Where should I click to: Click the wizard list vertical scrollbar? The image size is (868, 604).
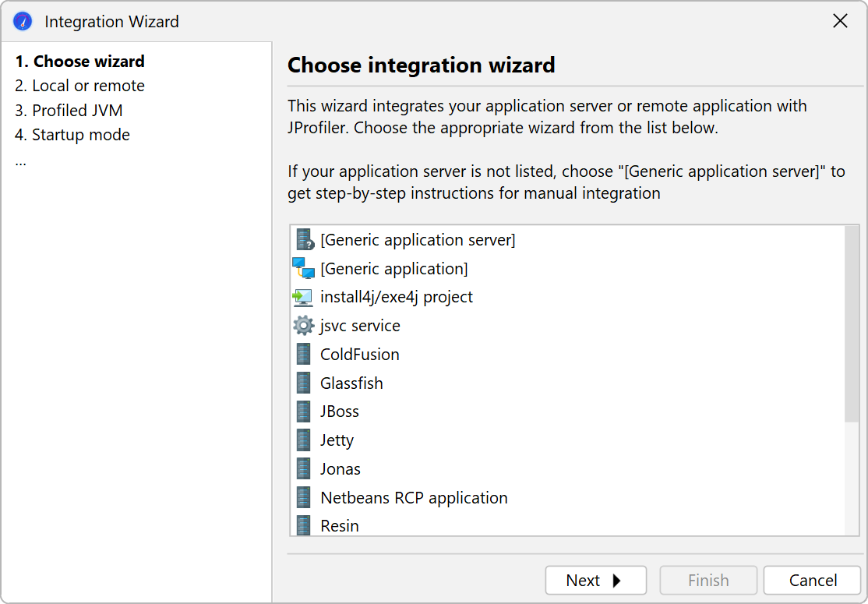point(852,324)
